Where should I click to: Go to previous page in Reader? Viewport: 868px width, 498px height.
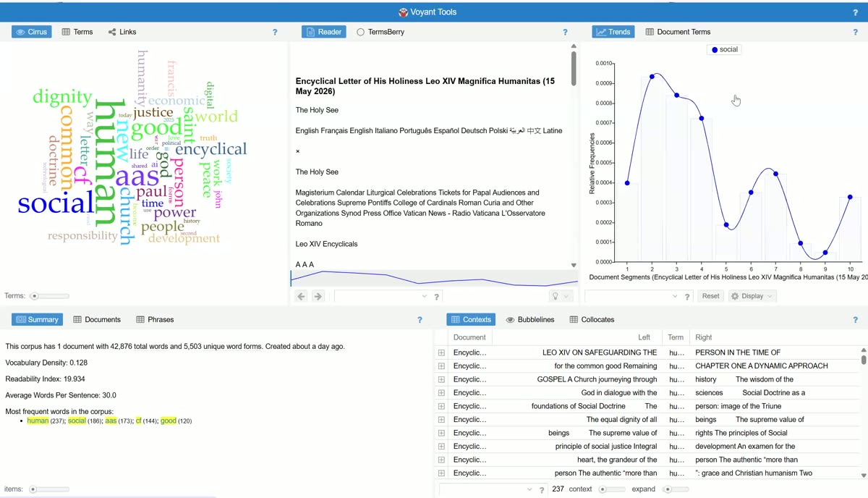(x=302, y=296)
